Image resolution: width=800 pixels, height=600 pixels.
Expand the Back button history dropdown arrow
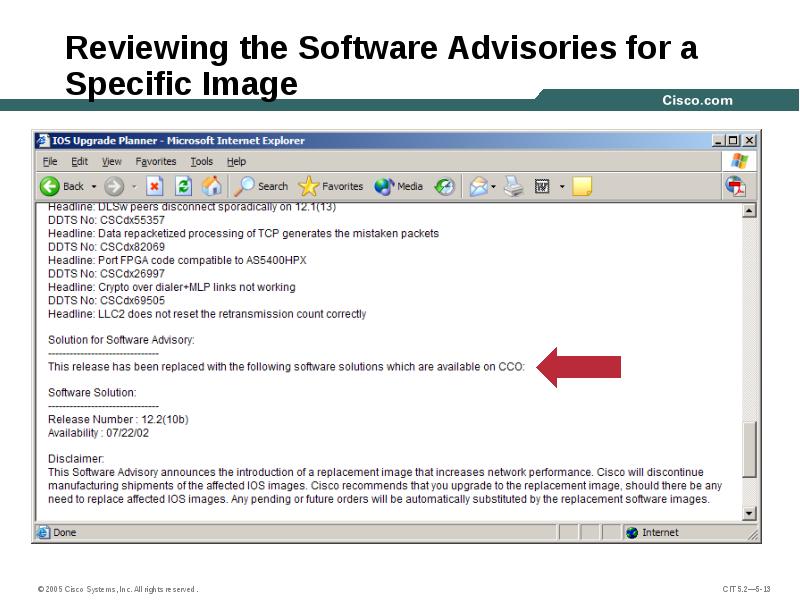point(94,187)
